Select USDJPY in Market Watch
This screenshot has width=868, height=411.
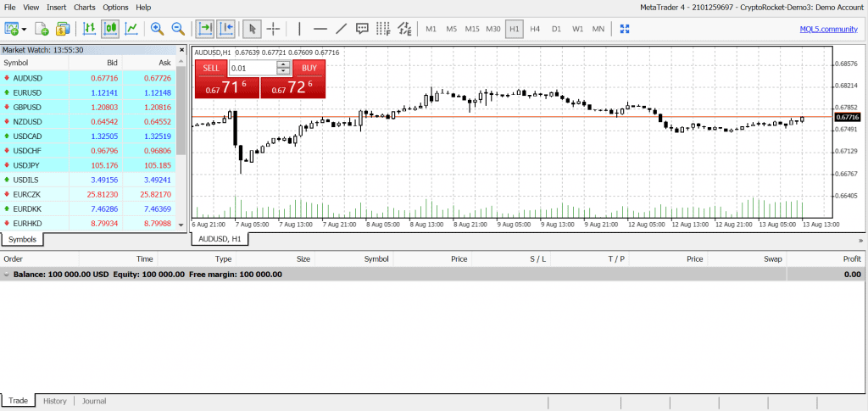(88, 165)
